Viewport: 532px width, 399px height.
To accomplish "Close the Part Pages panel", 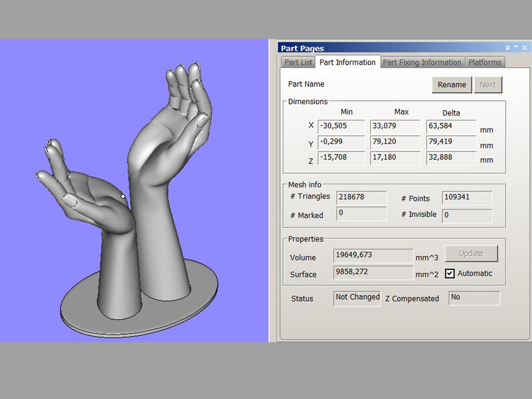I will pos(525,48).
